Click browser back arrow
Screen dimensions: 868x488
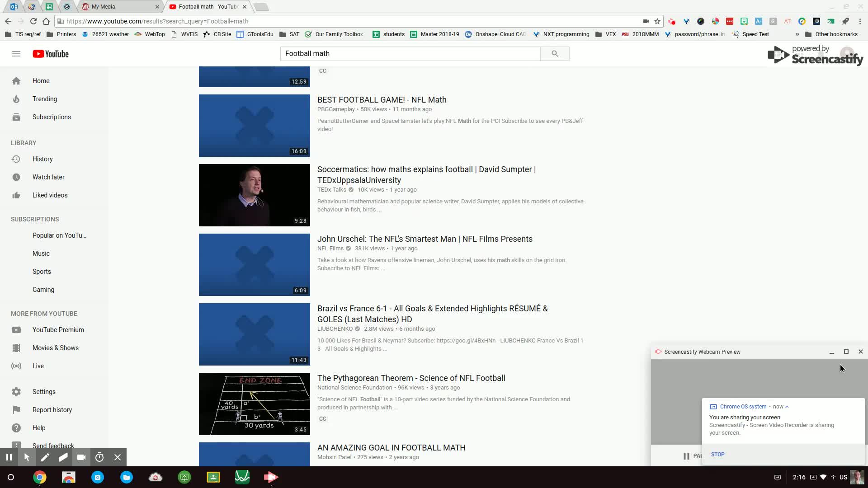point(8,21)
